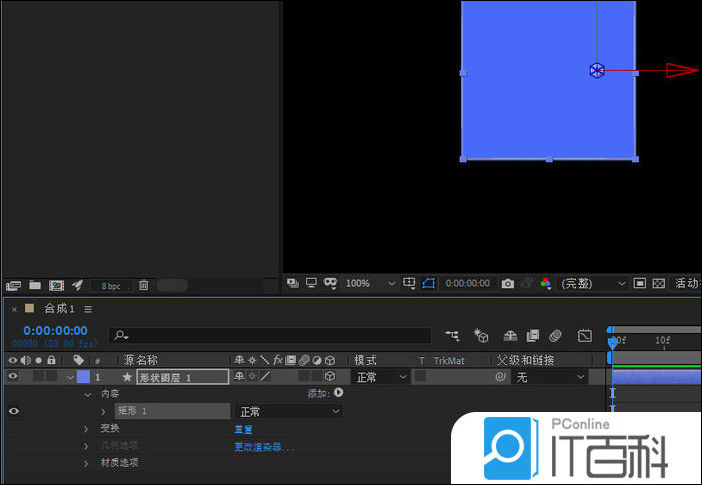Open the viewer 100% magnification dropdown
702x485 pixels.
pyautogui.click(x=370, y=284)
